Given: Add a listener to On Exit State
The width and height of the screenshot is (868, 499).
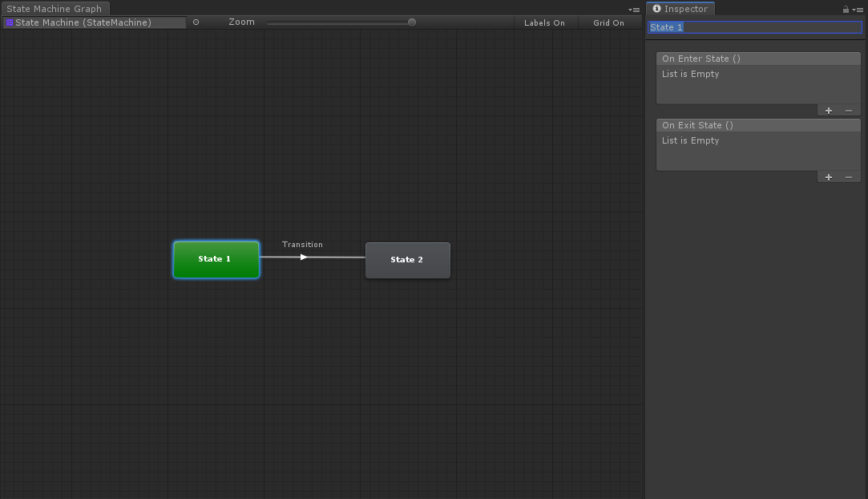Looking at the screenshot, I should point(828,177).
